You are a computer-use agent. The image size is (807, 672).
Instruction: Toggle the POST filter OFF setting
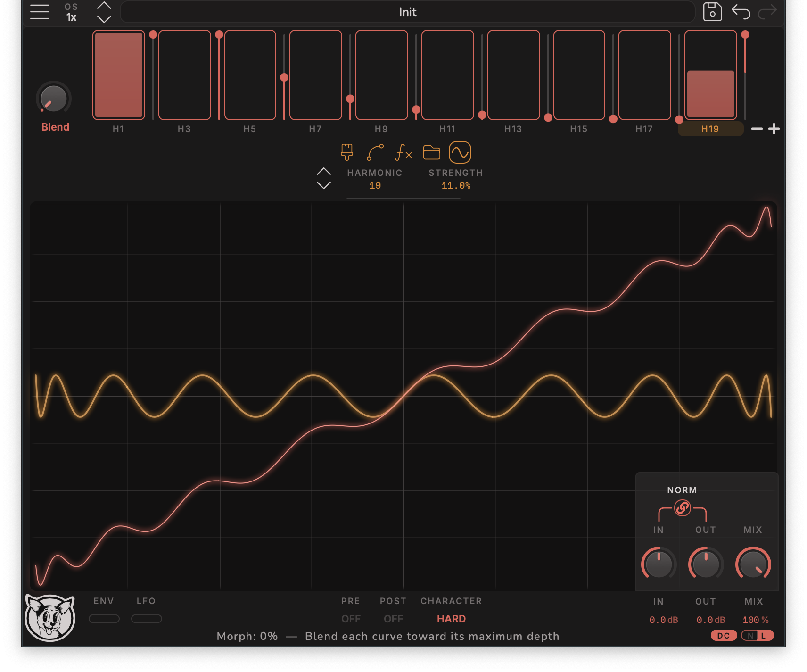(x=393, y=619)
